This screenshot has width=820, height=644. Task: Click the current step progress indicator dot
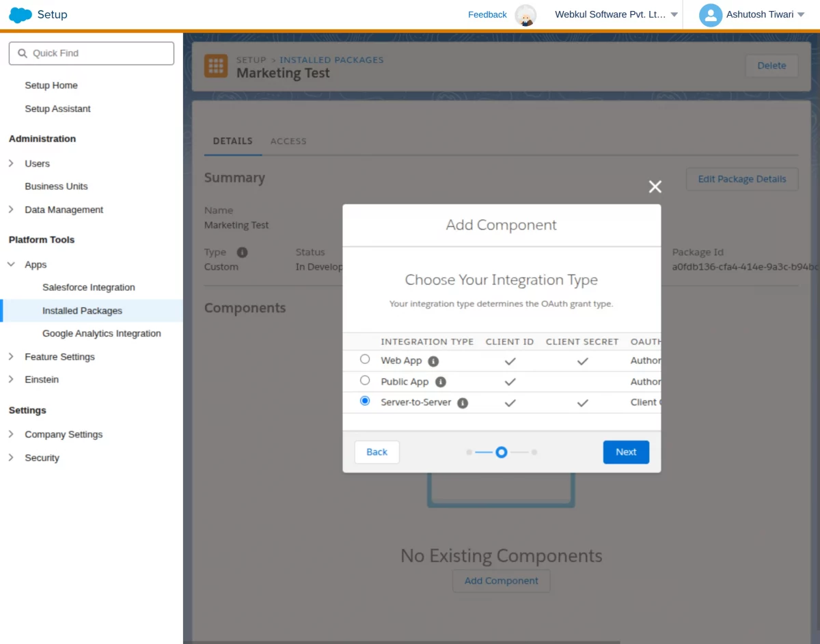[x=502, y=452]
